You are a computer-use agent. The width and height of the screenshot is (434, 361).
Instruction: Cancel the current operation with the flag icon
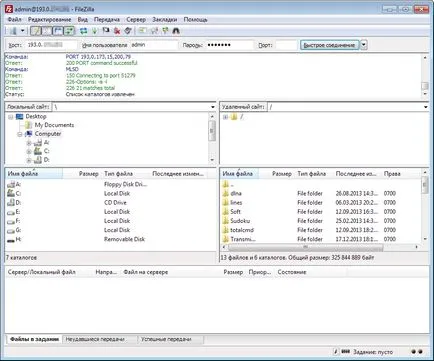click(x=106, y=31)
